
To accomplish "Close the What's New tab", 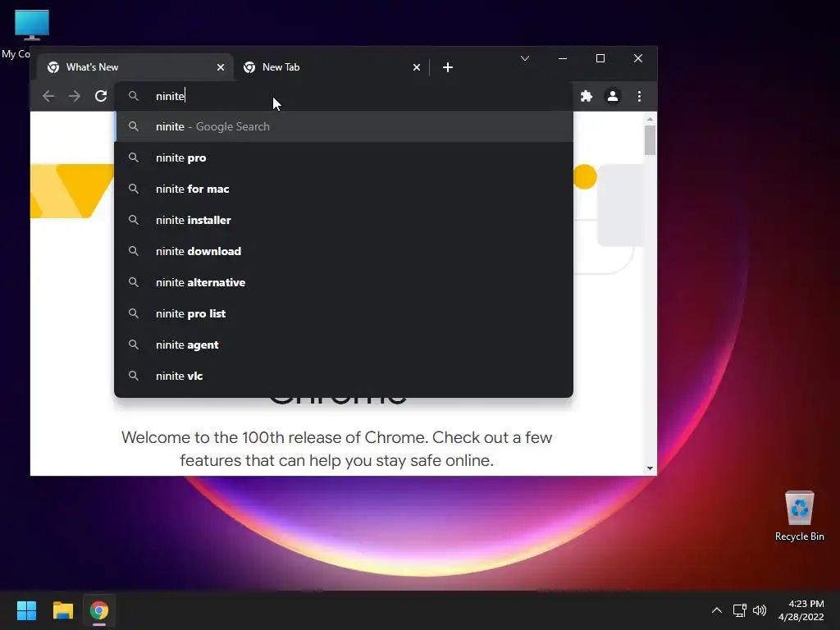I will 220,67.
